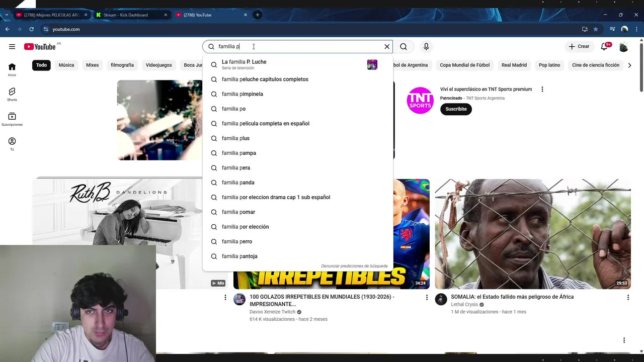Screen dimensions: 644x362
Task: Select suggestion 'familia pelicula completa en español'
Action: click(x=297, y=124)
